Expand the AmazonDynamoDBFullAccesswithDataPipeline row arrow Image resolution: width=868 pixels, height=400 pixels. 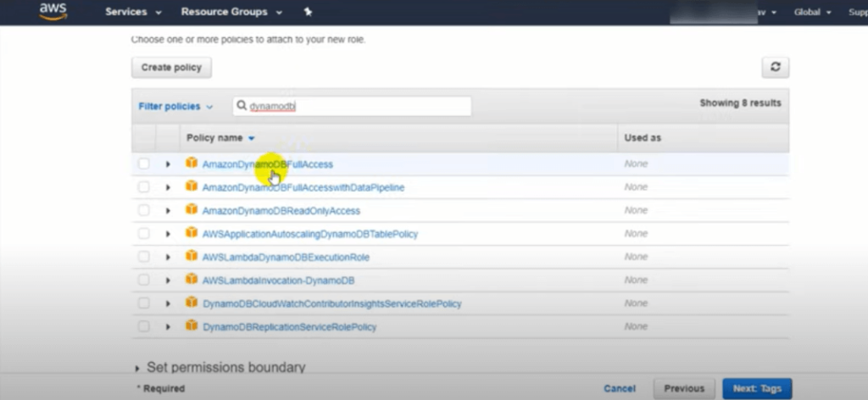(x=168, y=187)
